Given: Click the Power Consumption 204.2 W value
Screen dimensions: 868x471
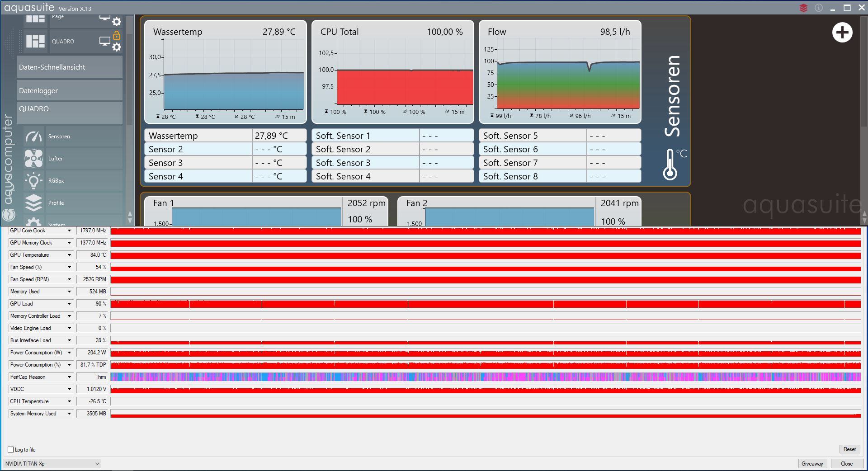Looking at the screenshot, I should pos(92,353).
